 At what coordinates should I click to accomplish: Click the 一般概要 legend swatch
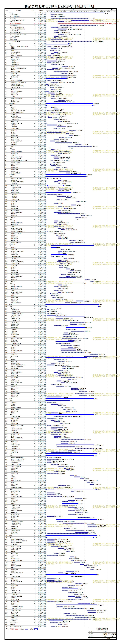(36, 629)
